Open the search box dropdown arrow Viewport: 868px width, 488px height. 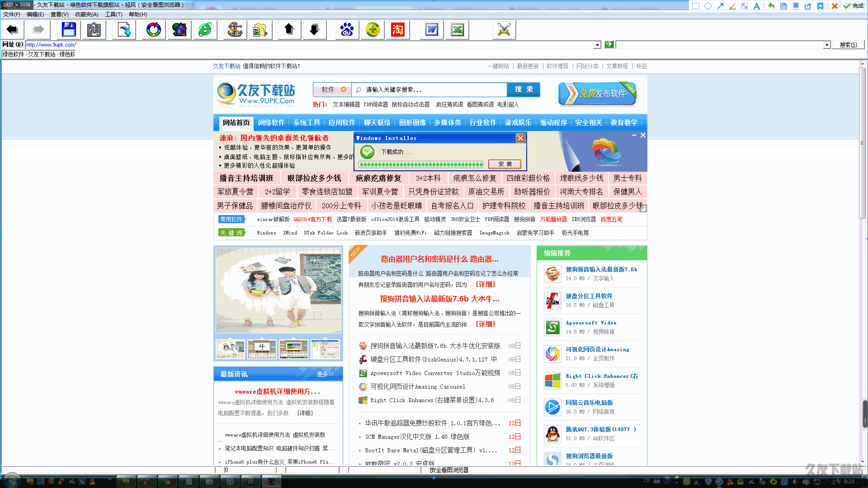coord(827,45)
